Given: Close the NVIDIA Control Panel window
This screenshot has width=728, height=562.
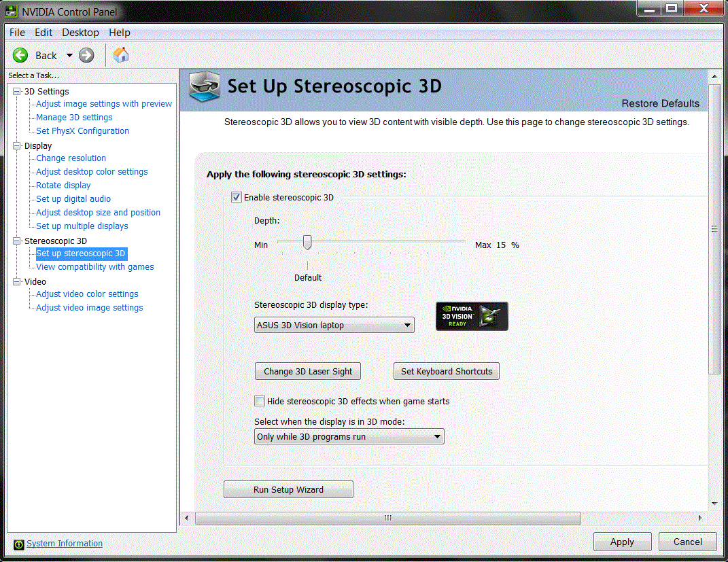Looking at the screenshot, I should click(x=704, y=8).
